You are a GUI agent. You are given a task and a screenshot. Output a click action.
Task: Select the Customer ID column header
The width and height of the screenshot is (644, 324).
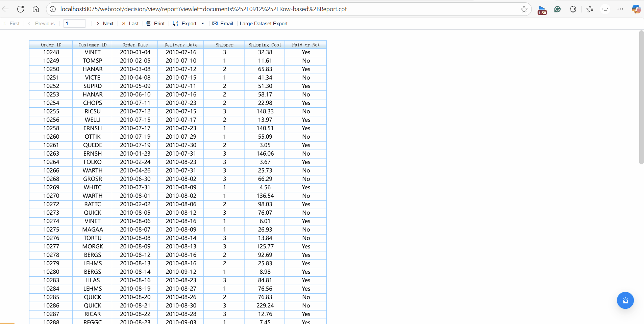93,45
